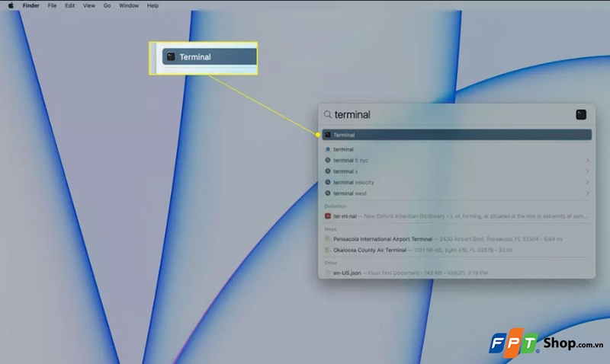
Task: Click the document icon beside en-US.json
Action: (328, 273)
